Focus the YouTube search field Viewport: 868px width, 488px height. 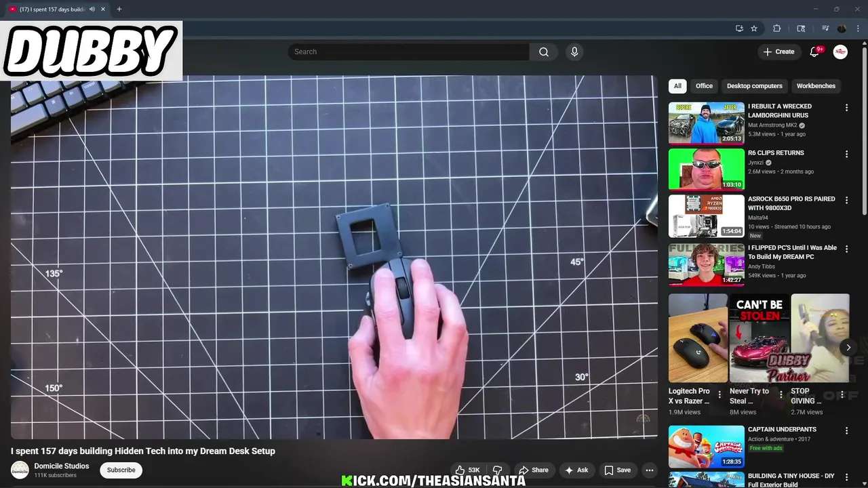point(409,52)
